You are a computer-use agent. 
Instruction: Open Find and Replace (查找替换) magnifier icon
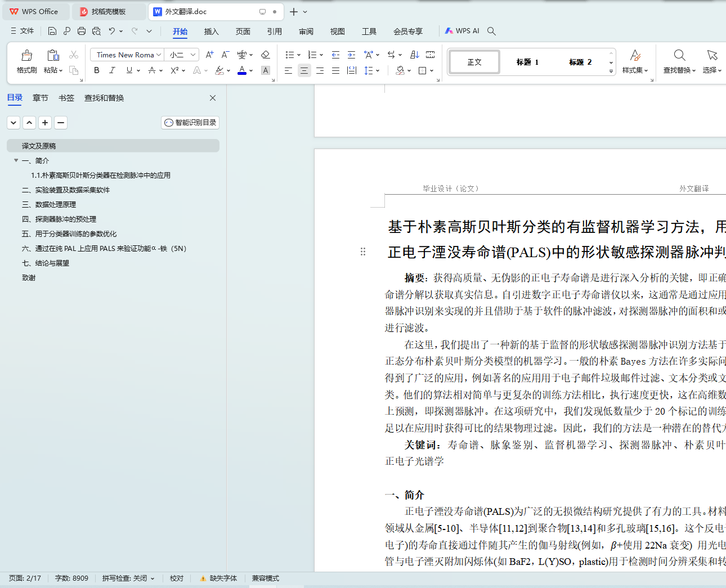(x=679, y=56)
